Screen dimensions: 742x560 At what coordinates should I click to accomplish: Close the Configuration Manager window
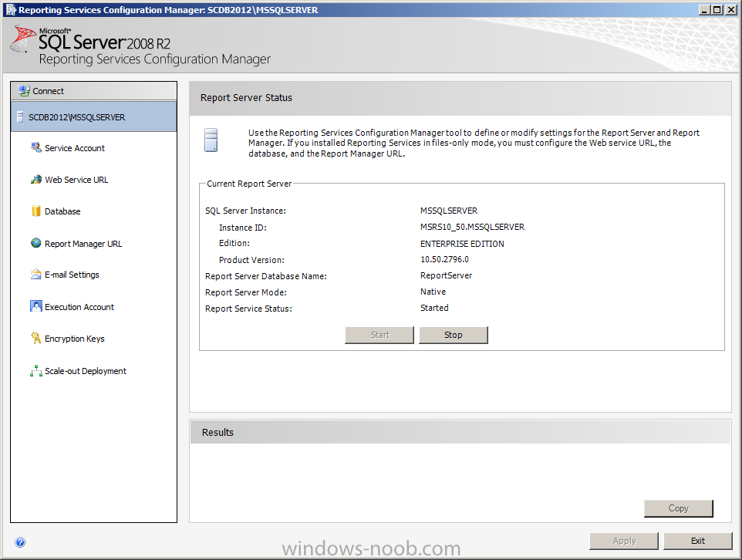(x=730, y=9)
